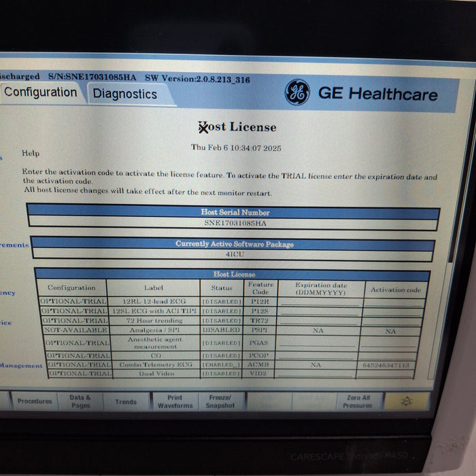This screenshot has height=476, width=476.
Task: Open the Configuration tab
Action: point(41,92)
